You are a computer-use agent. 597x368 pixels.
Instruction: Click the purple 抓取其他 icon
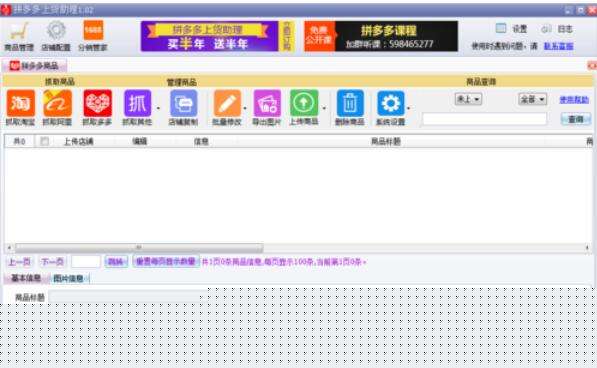point(137,103)
